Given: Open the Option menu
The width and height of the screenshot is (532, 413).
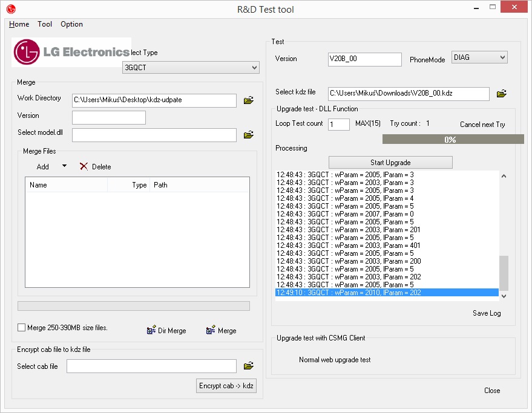Looking at the screenshot, I should (x=71, y=24).
